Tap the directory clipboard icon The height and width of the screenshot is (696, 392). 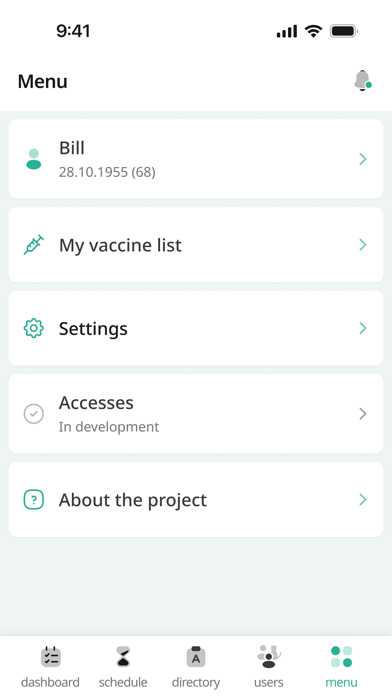click(196, 656)
